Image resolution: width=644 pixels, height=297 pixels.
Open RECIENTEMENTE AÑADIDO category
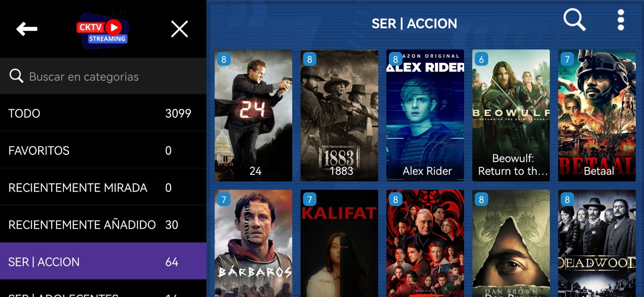(103, 225)
